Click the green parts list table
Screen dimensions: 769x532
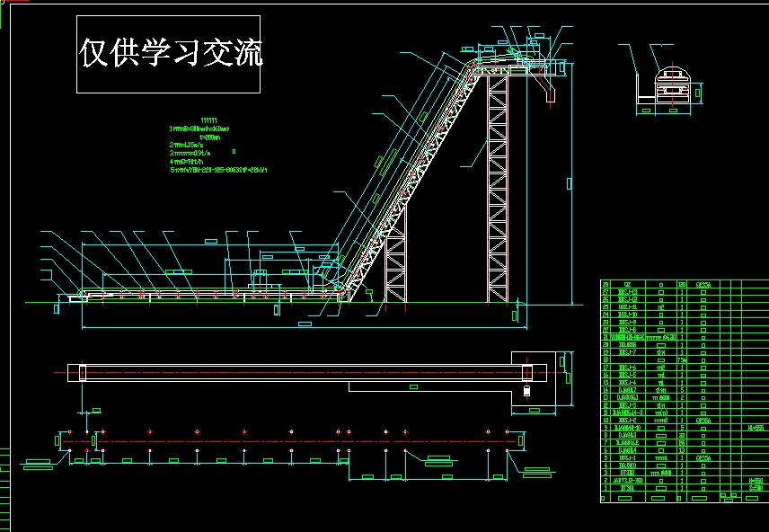point(685,391)
